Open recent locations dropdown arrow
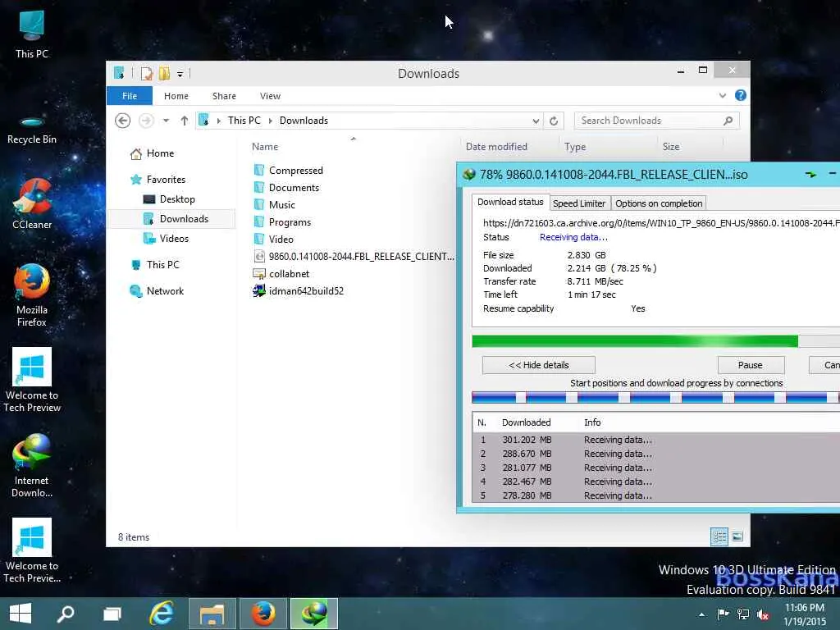The height and width of the screenshot is (630, 840). (166, 121)
